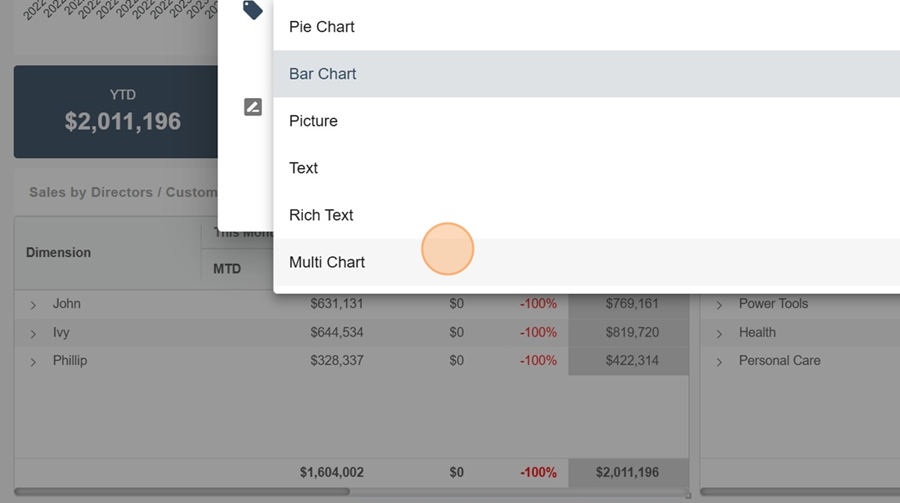Click the $1,604,002 total cell
This screenshot has height=503, width=900.
[x=331, y=472]
